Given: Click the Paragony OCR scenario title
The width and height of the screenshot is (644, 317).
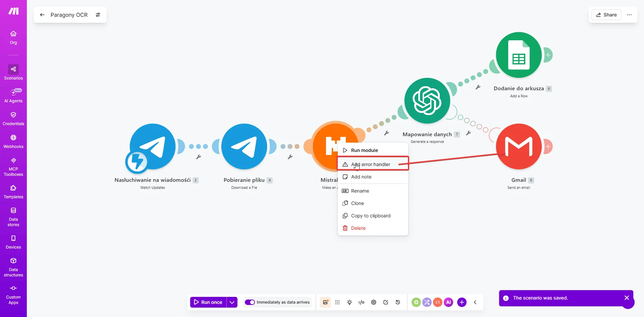Looking at the screenshot, I should (69, 15).
